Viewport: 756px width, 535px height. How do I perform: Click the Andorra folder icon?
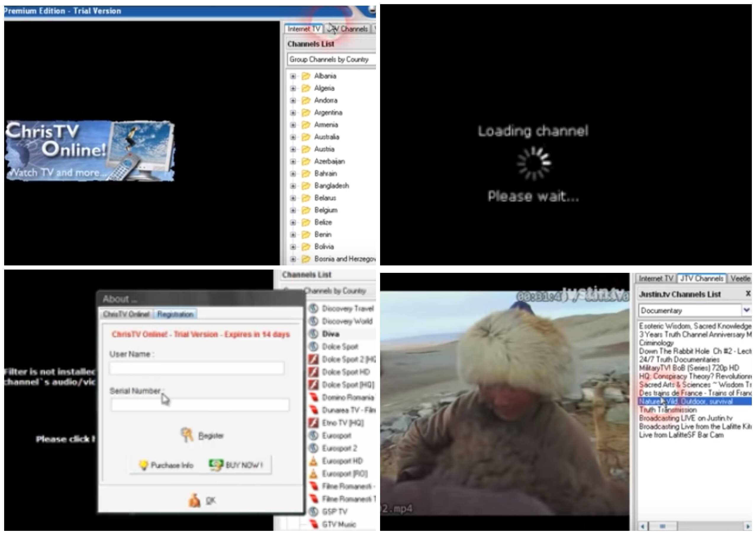click(x=306, y=100)
